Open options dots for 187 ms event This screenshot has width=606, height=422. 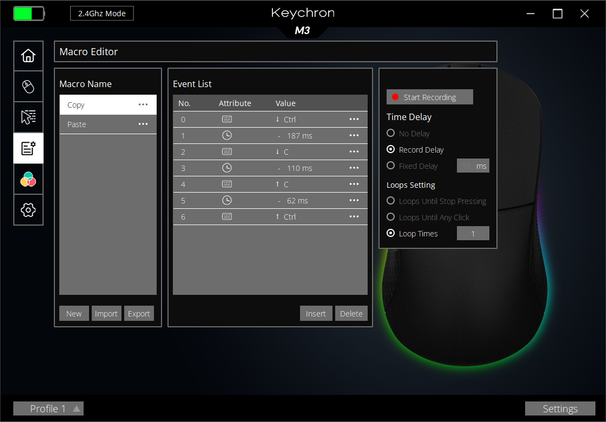coord(354,135)
